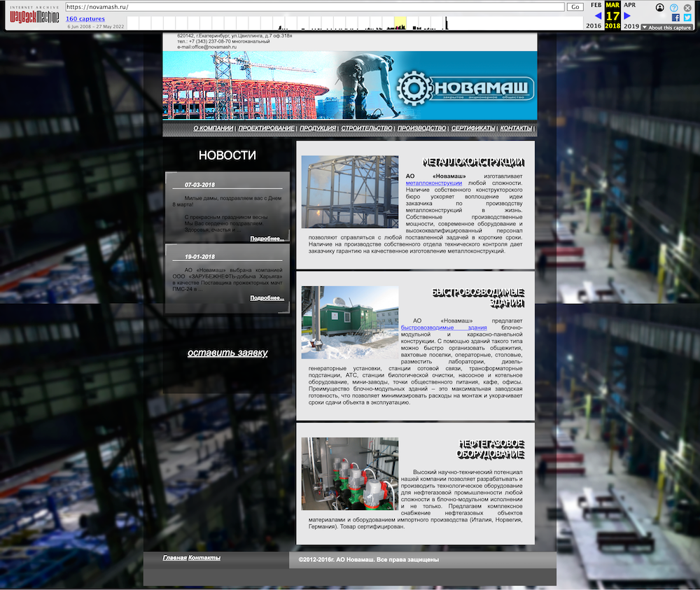Open Подробнее for the 07-03-2018 news
The image size is (700, 590).
click(x=267, y=239)
